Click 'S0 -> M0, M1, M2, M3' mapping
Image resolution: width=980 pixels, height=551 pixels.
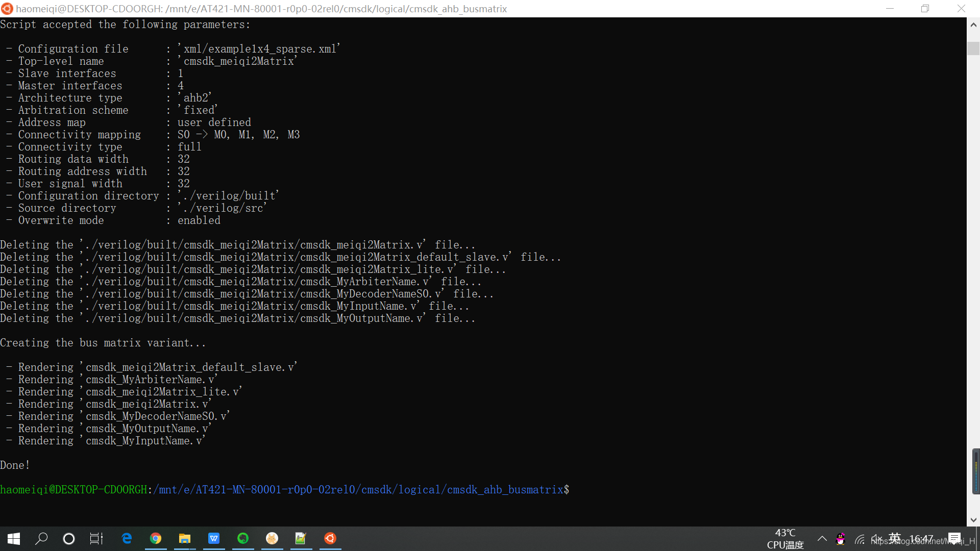click(x=238, y=135)
